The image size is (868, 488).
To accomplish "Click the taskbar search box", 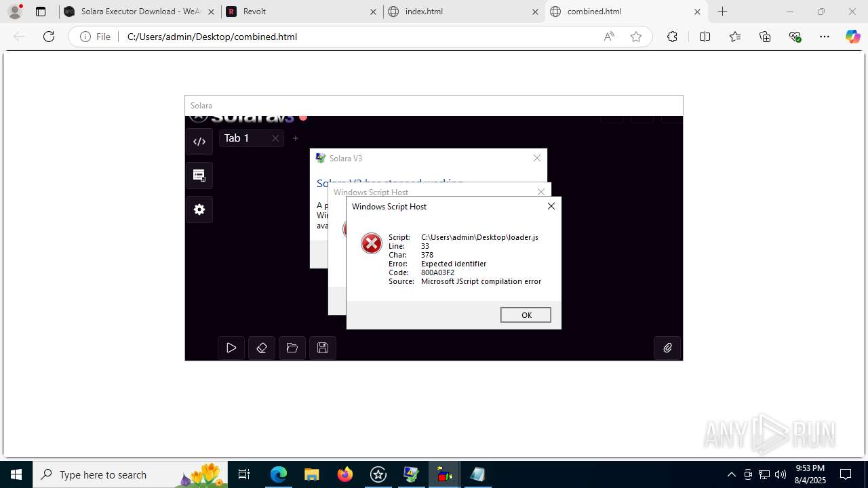I will coord(130,474).
